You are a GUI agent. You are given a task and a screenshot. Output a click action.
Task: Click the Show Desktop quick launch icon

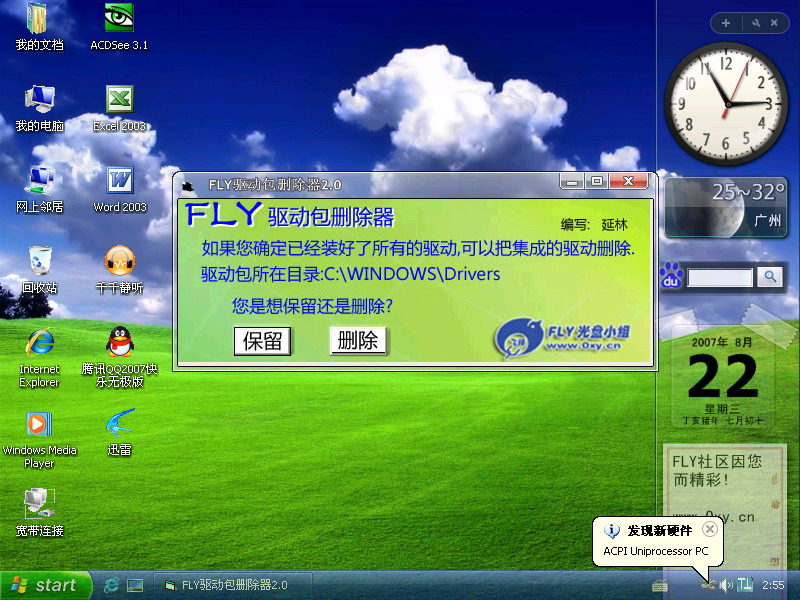pos(135,585)
